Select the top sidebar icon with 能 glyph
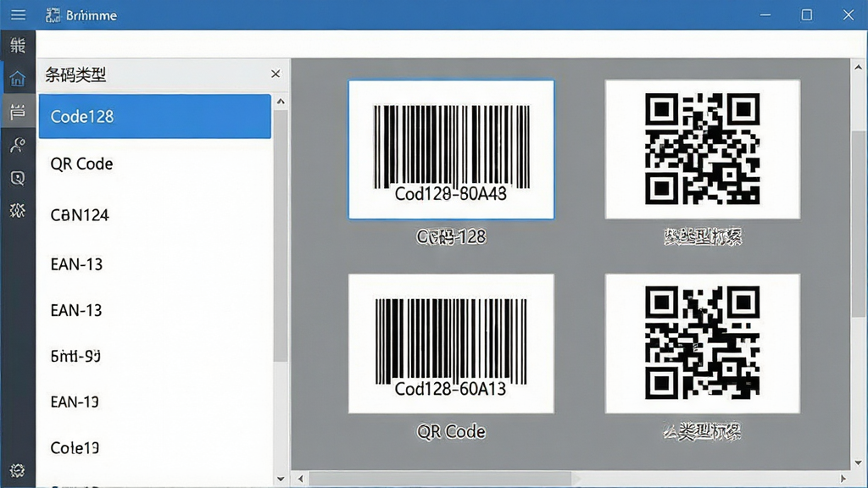868x488 pixels. (18, 46)
